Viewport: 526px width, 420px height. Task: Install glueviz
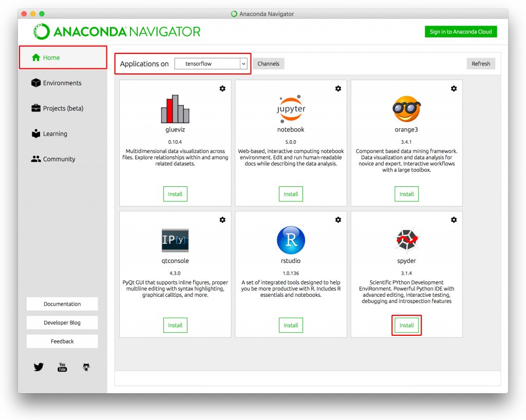(x=175, y=194)
